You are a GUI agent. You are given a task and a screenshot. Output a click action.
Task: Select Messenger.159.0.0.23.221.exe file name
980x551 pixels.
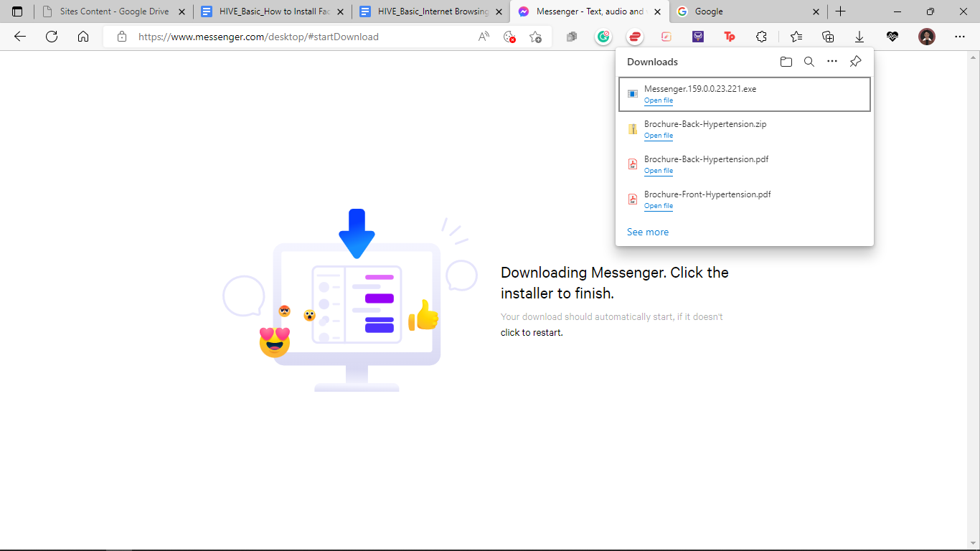point(700,89)
